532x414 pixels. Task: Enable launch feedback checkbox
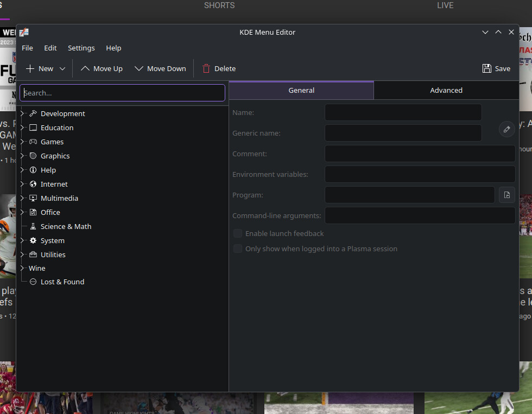[x=238, y=233]
